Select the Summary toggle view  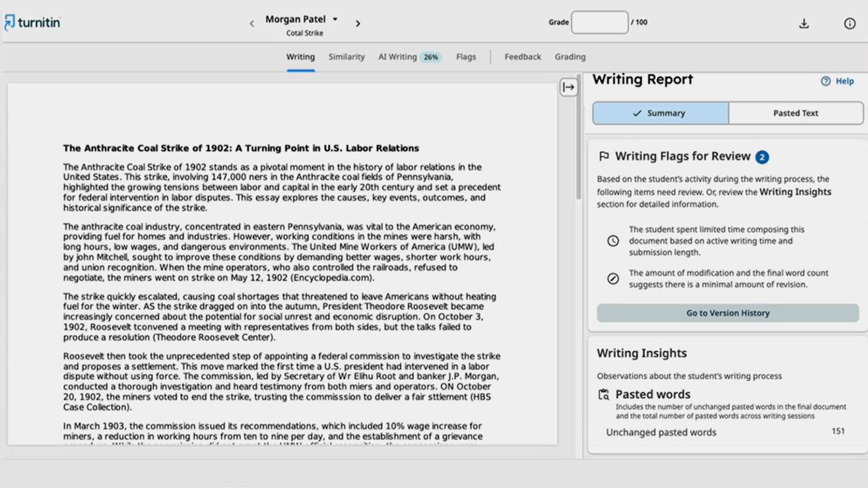pyautogui.click(x=660, y=113)
